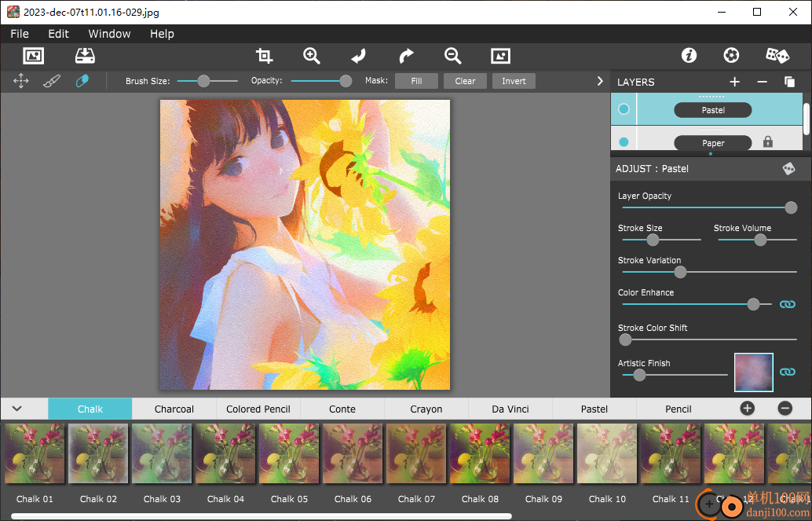Show the original image preview

[500, 56]
